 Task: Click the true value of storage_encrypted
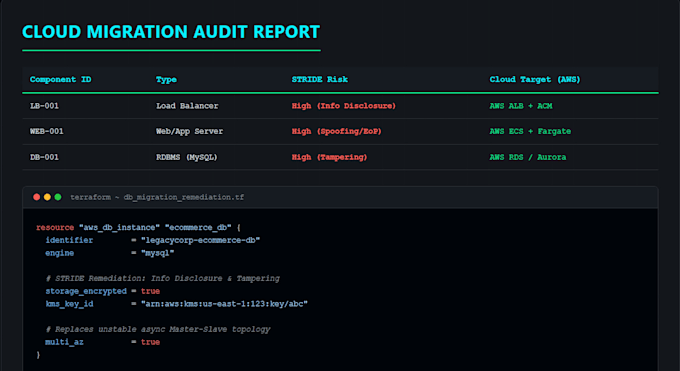[150, 291]
